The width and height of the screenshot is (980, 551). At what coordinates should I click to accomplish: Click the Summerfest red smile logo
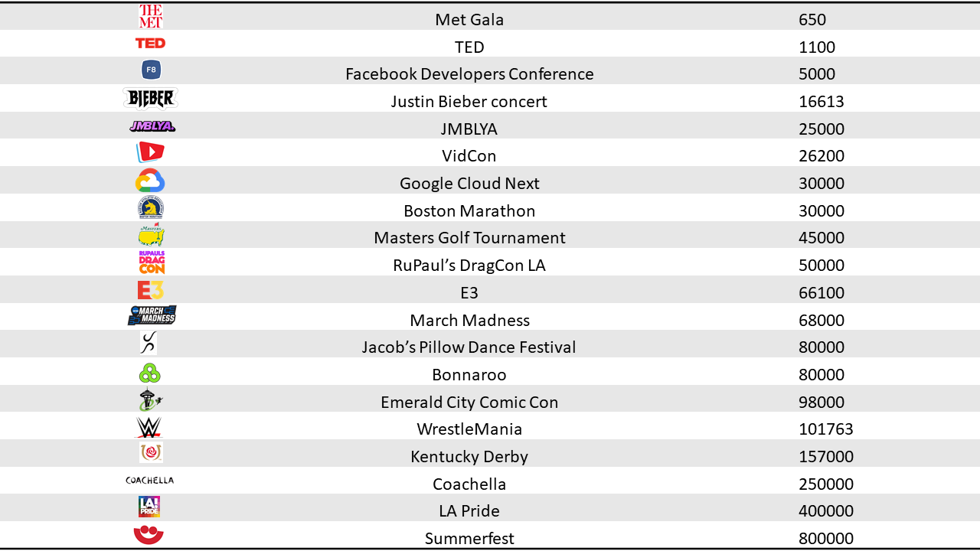149,535
